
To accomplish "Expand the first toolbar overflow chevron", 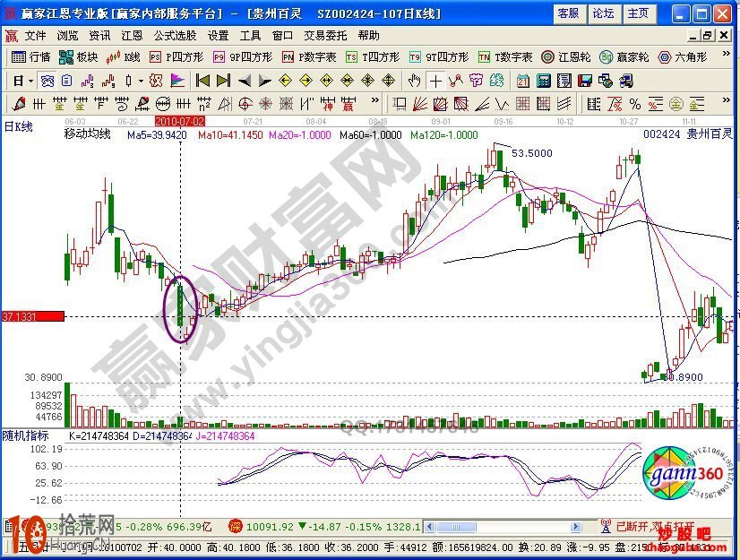I will coord(727,54).
